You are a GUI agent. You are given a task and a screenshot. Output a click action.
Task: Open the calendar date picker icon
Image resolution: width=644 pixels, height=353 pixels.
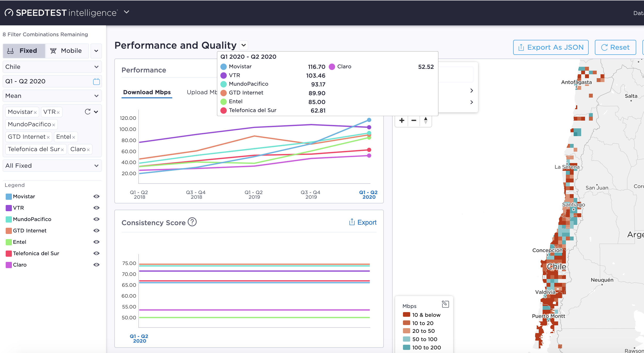(x=96, y=82)
